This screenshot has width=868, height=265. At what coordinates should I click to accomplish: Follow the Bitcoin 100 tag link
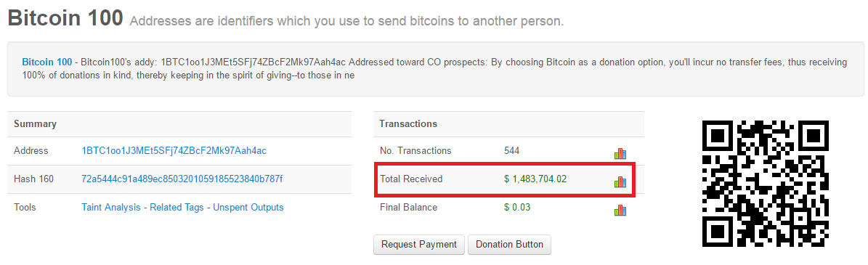tap(47, 62)
